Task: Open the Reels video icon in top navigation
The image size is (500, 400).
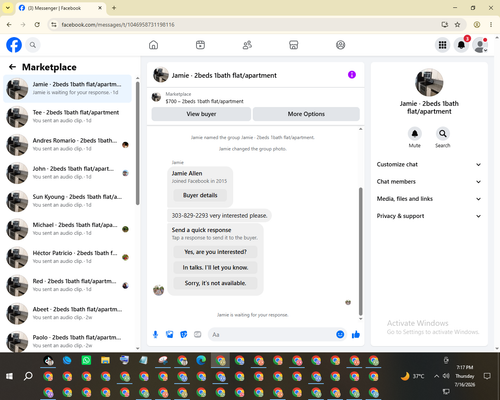Action: pyautogui.click(x=200, y=45)
